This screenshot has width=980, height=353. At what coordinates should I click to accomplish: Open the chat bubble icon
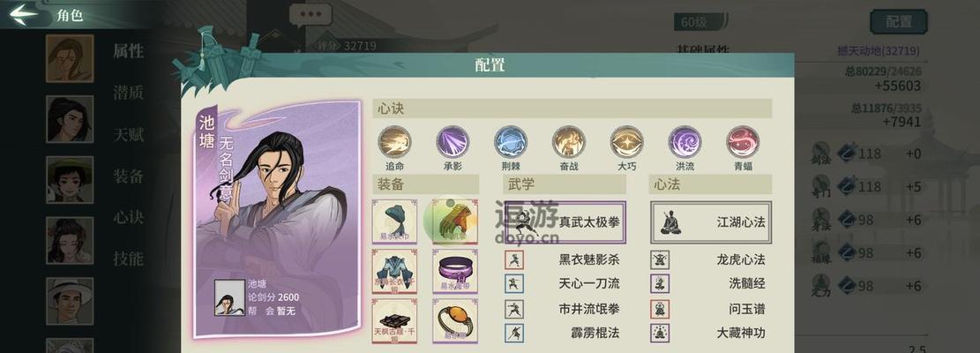coord(310,16)
